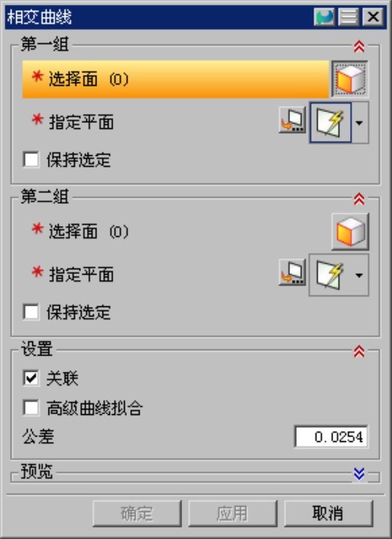The height and width of the screenshot is (539, 392).
Task: Collapse the 第一组 section
Action: 359,46
